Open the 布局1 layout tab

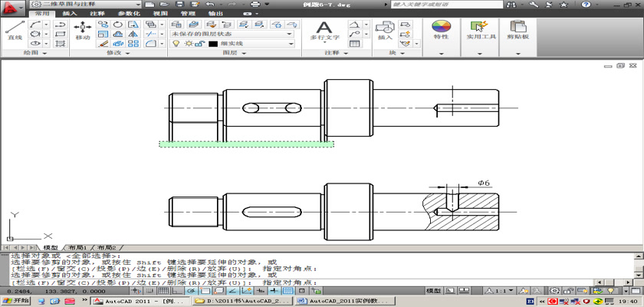point(79,248)
